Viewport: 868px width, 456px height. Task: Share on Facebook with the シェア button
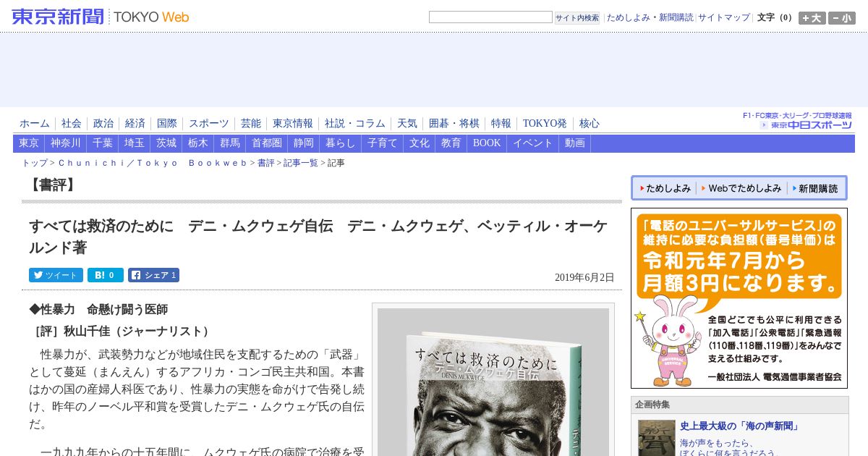click(153, 275)
